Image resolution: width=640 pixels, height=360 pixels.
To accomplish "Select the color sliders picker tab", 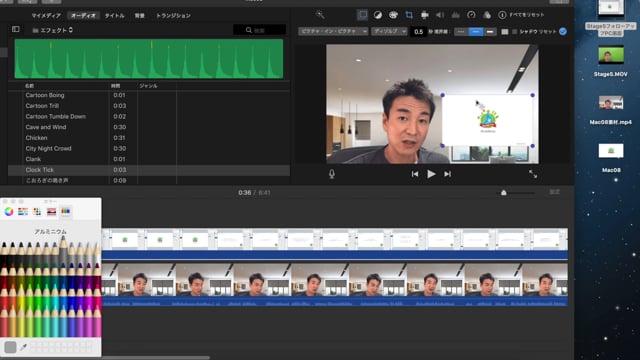I will click(x=23, y=211).
